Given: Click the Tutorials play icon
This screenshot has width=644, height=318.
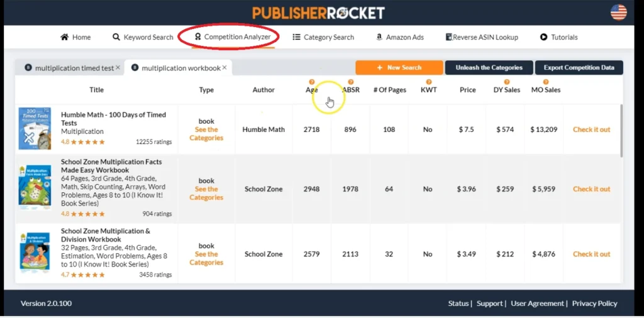Looking at the screenshot, I should click(543, 37).
